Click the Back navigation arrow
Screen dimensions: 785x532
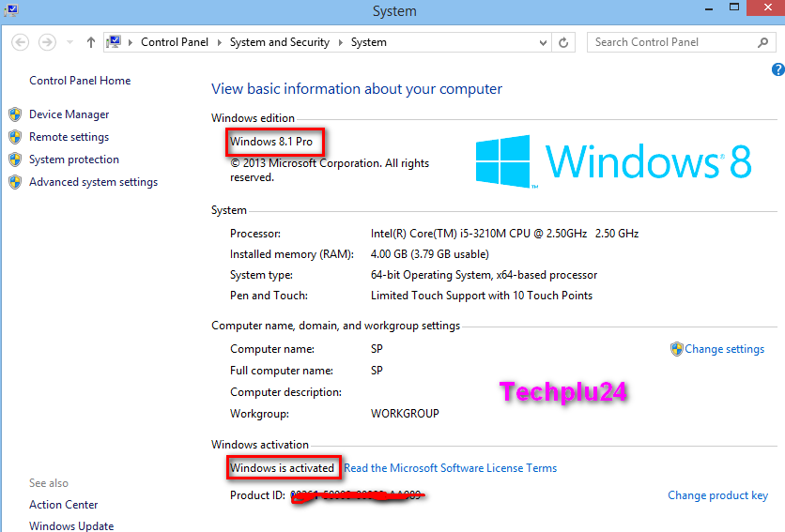(x=20, y=42)
